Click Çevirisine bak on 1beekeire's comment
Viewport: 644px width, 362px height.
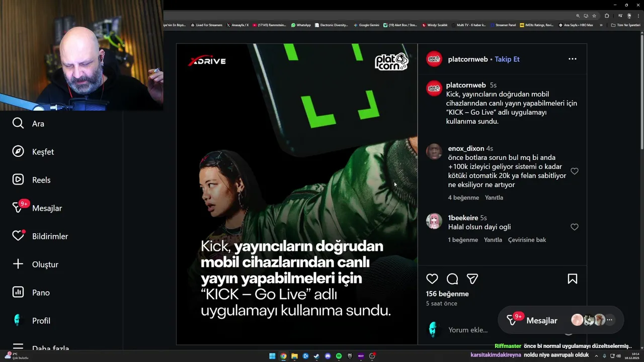click(x=527, y=240)
